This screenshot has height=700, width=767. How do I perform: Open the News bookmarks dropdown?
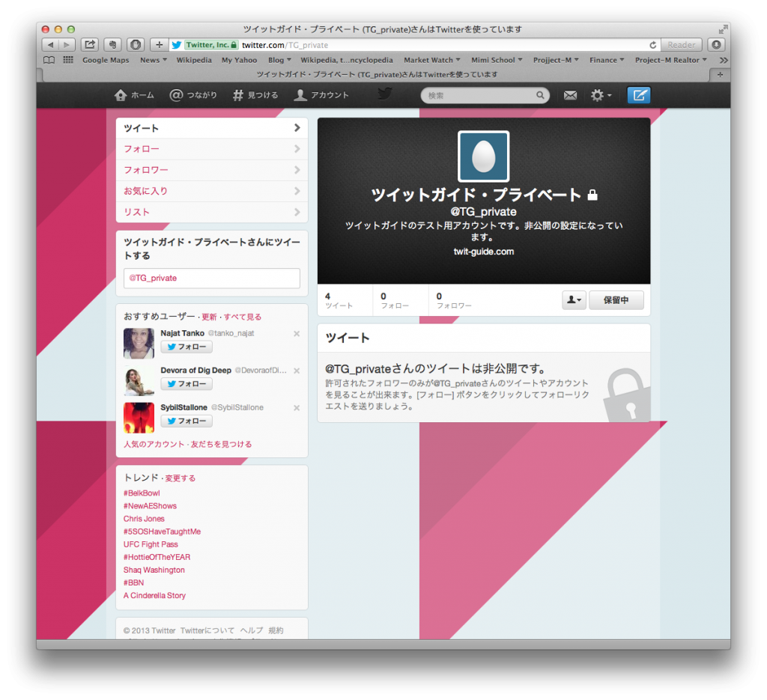(153, 60)
